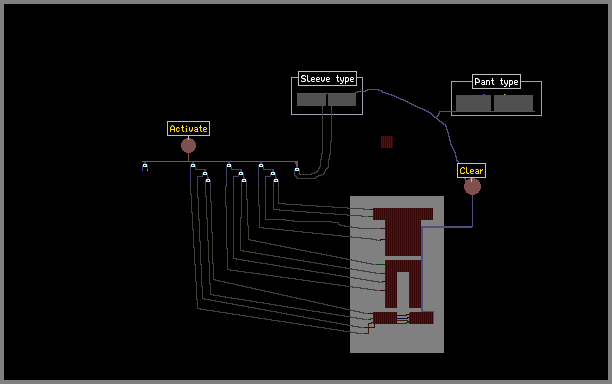
Task: Click the isolated leftmost gate on the Activate bus
Action: (145, 167)
